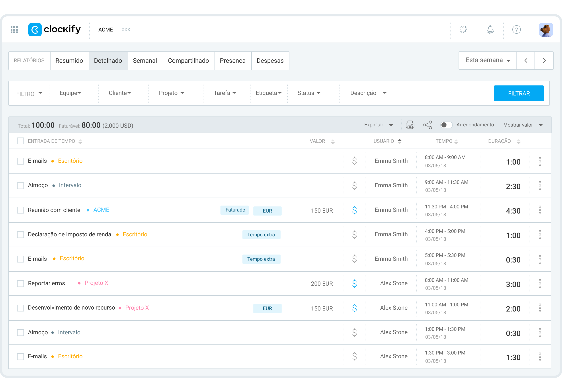Click the user avatar thumbnail
This screenshot has width=562, height=392.
(x=546, y=30)
